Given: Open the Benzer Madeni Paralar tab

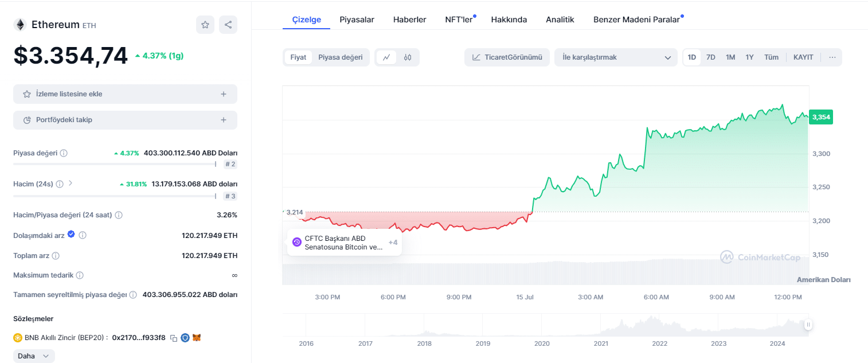Looking at the screenshot, I should click(x=637, y=19).
